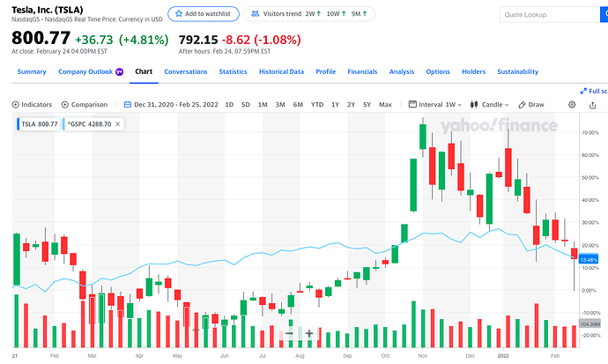Open the Profile tab
The width and height of the screenshot is (608, 364).
pyautogui.click(x=326, y=71)
